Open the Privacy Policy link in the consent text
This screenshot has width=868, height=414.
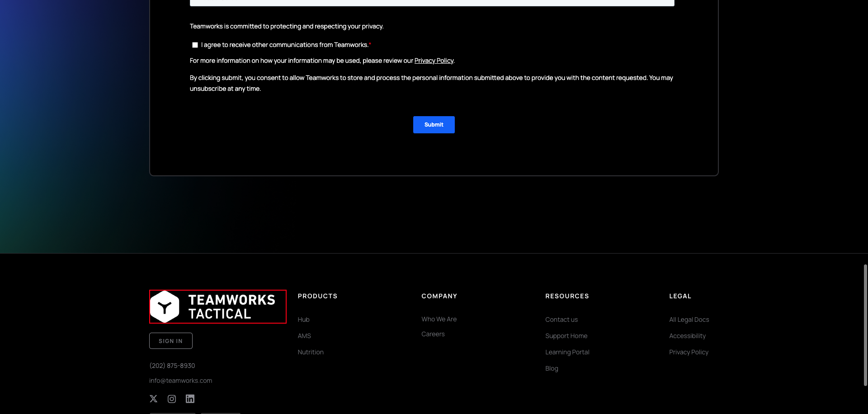coord(434,60)
